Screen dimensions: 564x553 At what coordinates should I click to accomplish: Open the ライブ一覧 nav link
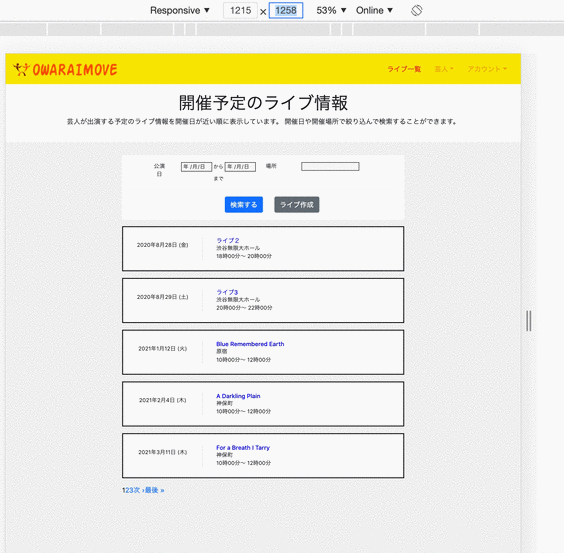404,69
